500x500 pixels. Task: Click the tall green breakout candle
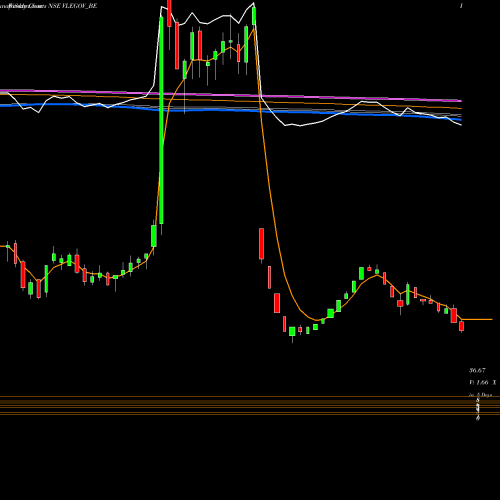[161, 120]
